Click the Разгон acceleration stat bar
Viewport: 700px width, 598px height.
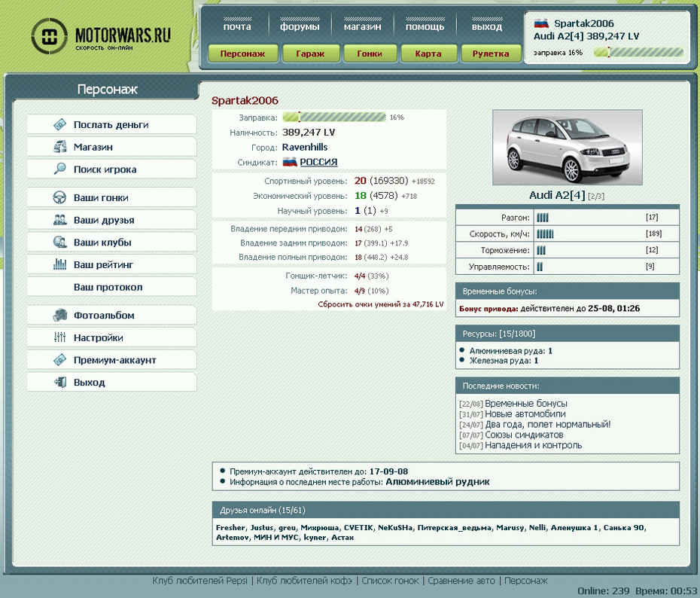coord(543,218)
